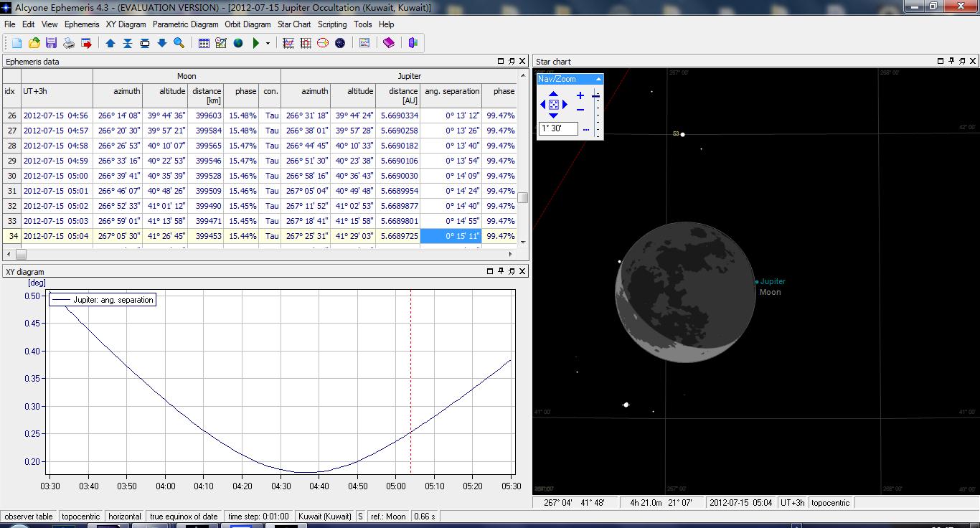Open the parametric diagram toolbar icon
Image resolution: width=980 pixels, height=528 pixels.
(x=306, y=43)
